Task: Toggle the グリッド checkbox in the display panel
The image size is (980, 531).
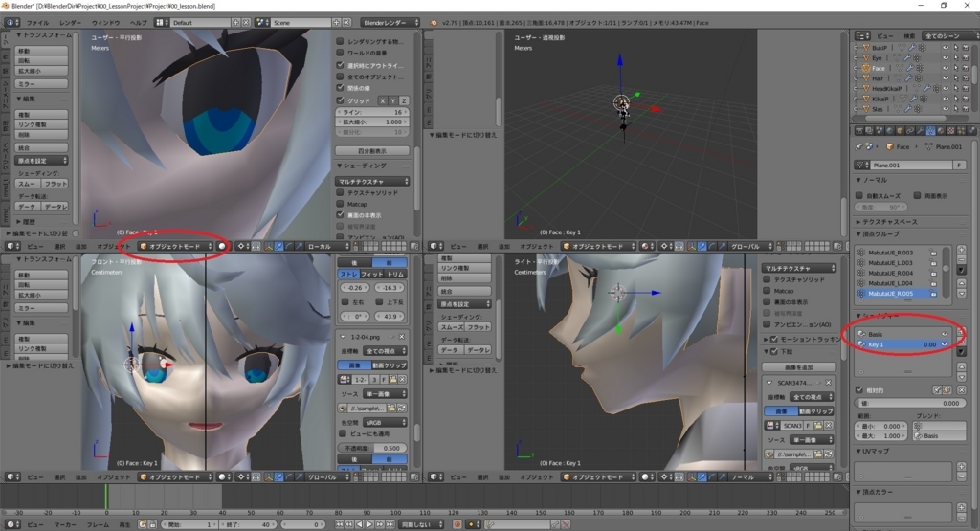Action: tap(340, 100)
